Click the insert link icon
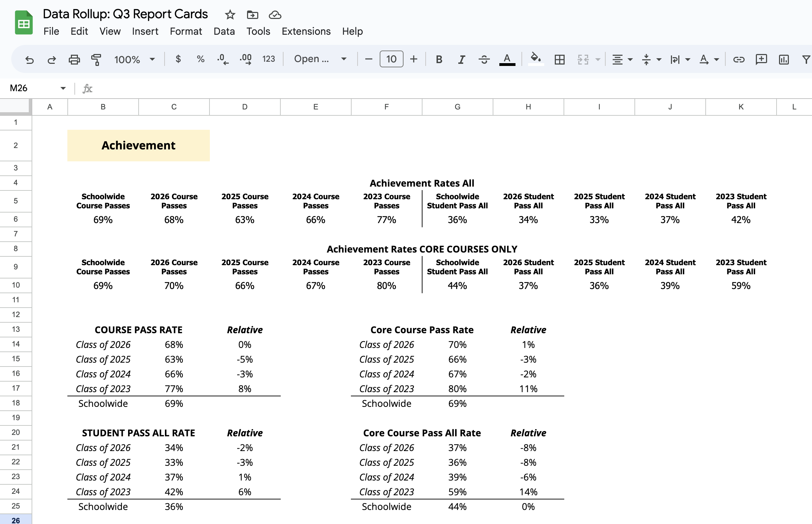This screenshot has width=812, height=524. click(739, 60)
